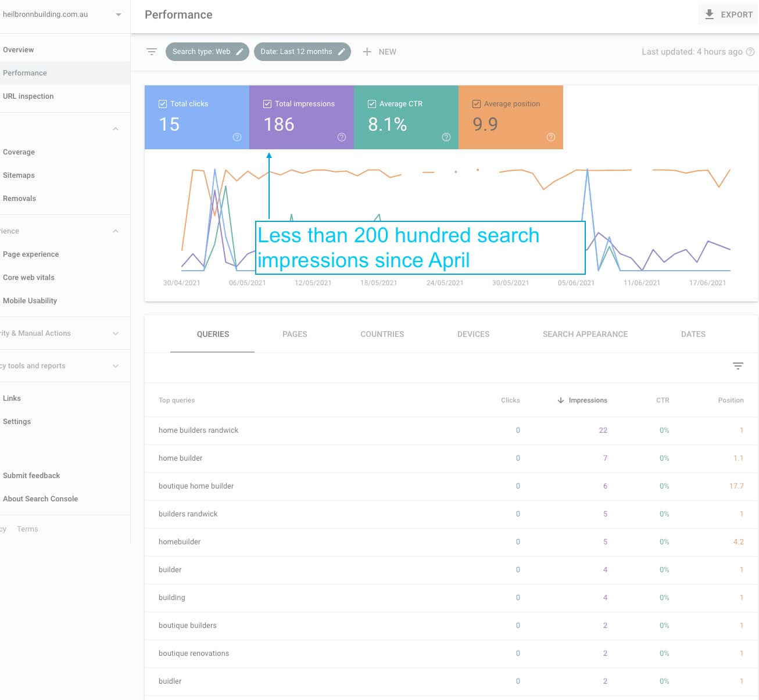Sort table by CTR column header
759x700 pixels.
coord(663,400)
